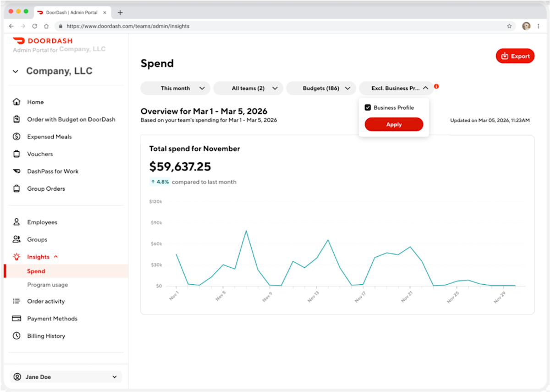Click Overview for Mar 1 - Mar 5, 2026

pos(204,111)
